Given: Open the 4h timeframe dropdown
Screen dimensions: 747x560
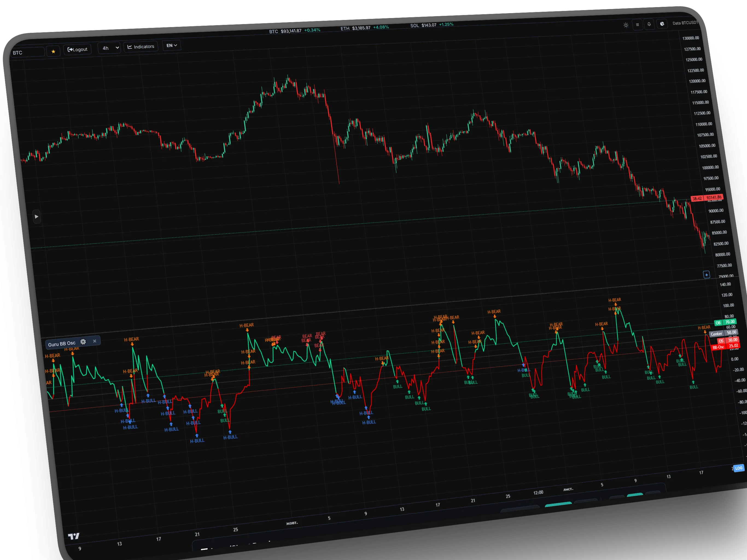Looking at the screenshot, I should click(110, 48).
